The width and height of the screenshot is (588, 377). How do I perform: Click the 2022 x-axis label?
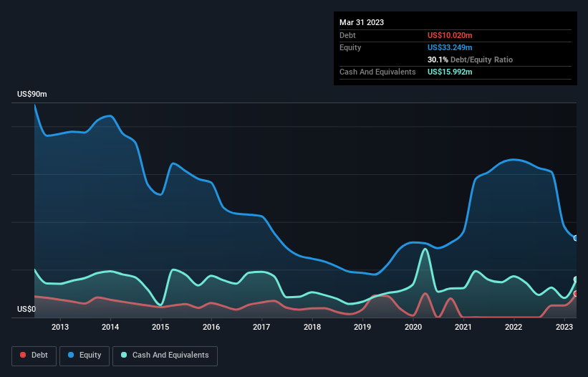pyautogui.click(x=514, y=327)
